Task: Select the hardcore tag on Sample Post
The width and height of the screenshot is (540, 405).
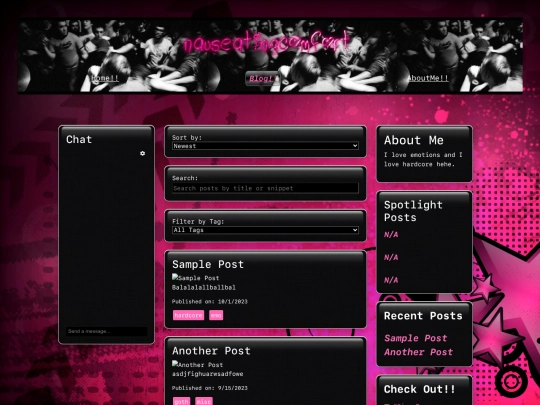Action: click(x=188, y=315)
